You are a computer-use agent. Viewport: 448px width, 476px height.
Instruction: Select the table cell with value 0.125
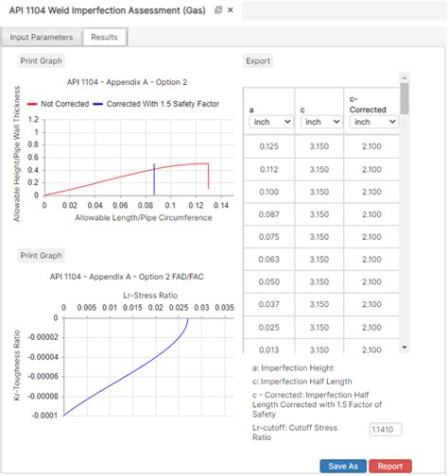[268, 146]
